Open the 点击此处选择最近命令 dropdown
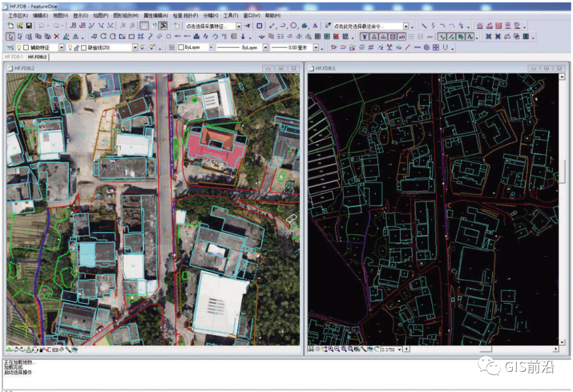Image resolution: width=573 pixels, height=392 pixels. click(x=406, y=27)
